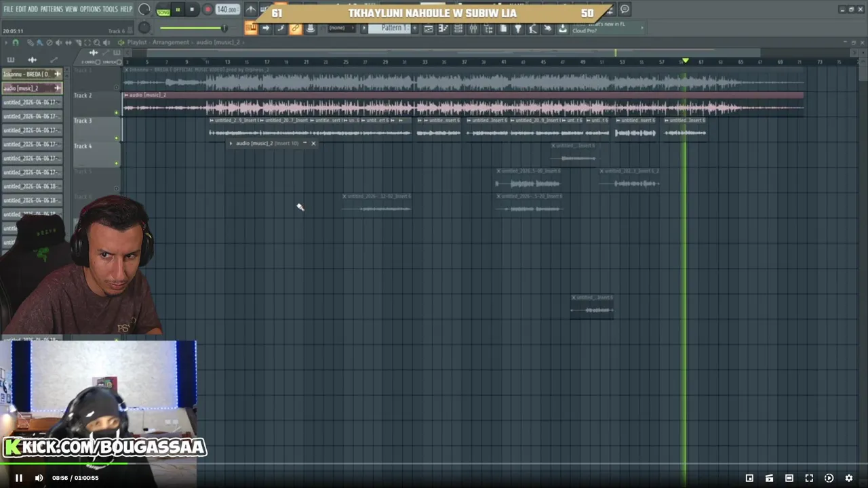Select the playlist zoom tool

tap(97, 42)
